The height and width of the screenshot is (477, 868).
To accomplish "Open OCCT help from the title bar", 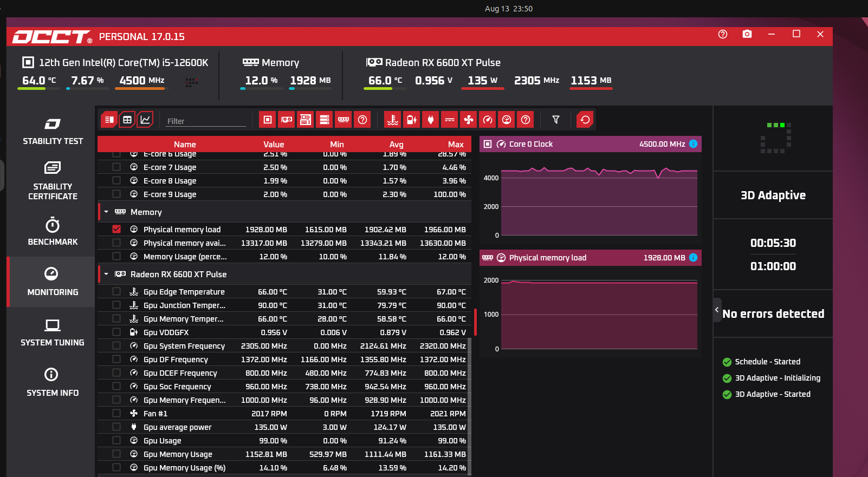I will (723, 34).
